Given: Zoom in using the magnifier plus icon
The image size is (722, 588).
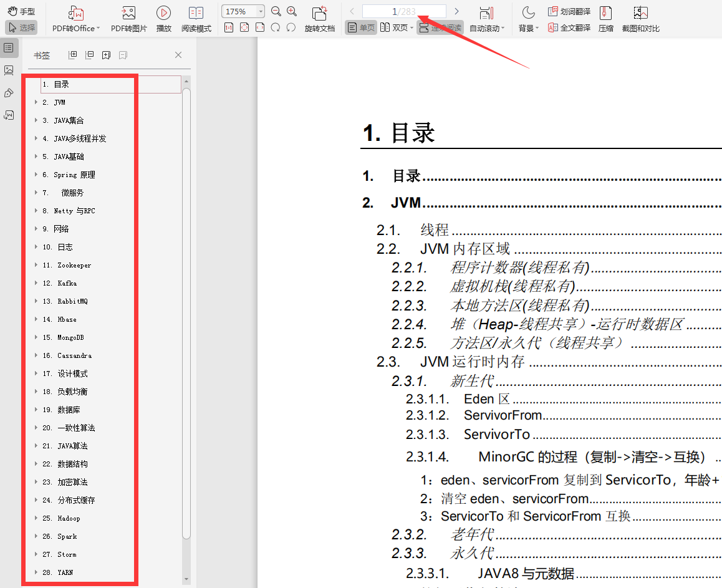Looking at the screenshot, I should pyautogui.click(x=291, y=11).
